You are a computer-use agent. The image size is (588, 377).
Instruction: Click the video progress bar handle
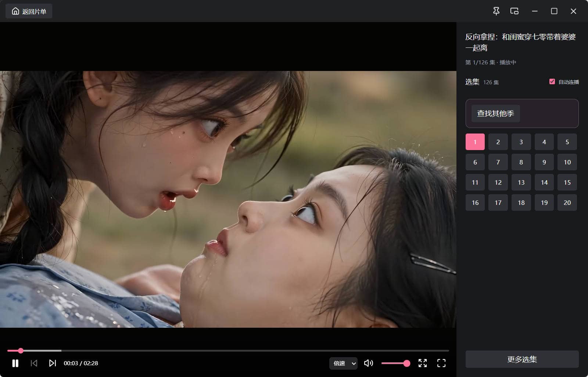(21, 351)
